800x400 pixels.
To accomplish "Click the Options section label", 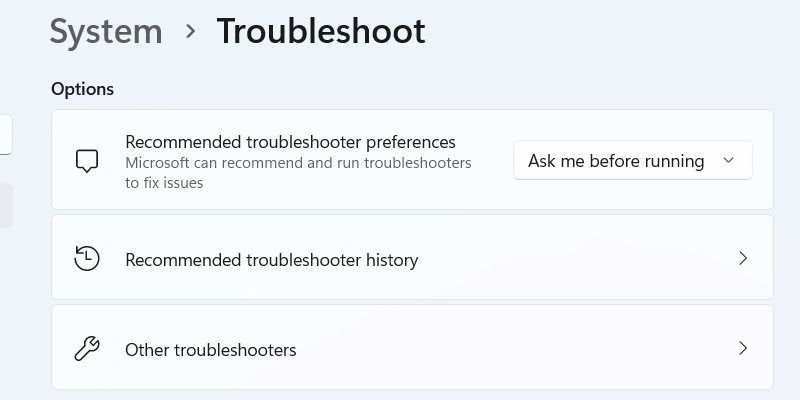I will [x=83, y=89].
